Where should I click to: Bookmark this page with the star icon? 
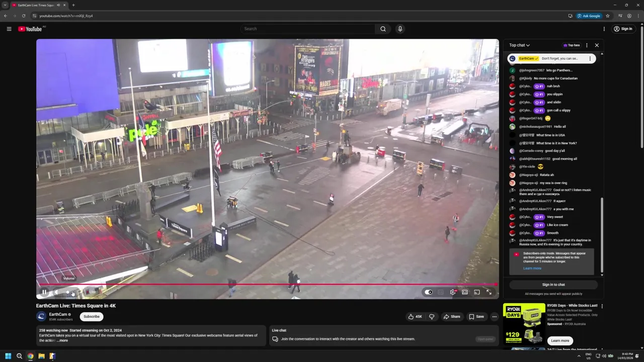pos(608,16)
